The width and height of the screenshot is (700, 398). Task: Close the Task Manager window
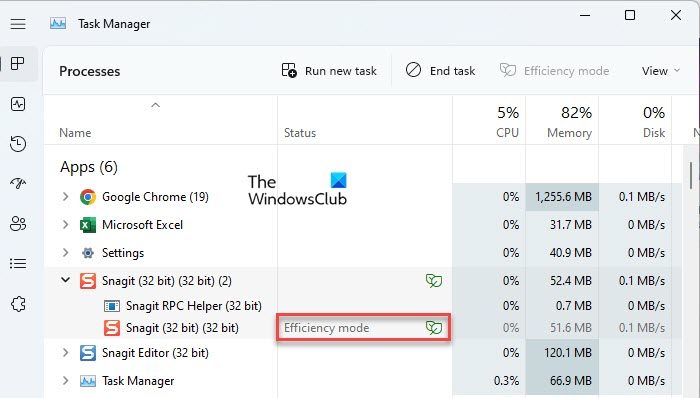coord(676,15)
